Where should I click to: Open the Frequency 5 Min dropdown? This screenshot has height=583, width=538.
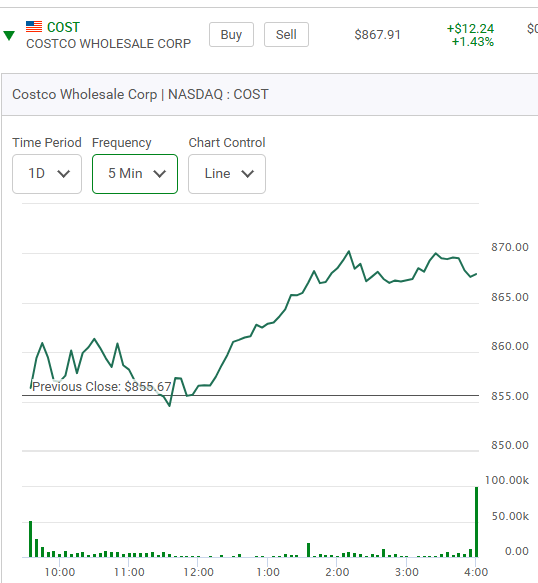pyautogui.click(x=135, y=174)
